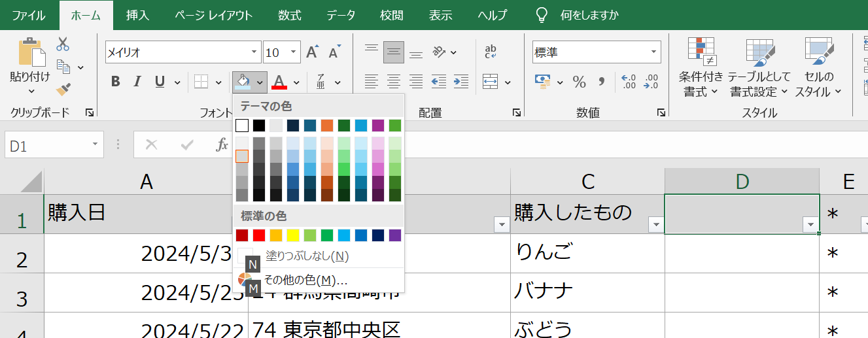Click the fx insert function icon
The height and width of the screenshot is (338, 868).
pyautogui.click(x=222, y=144)
